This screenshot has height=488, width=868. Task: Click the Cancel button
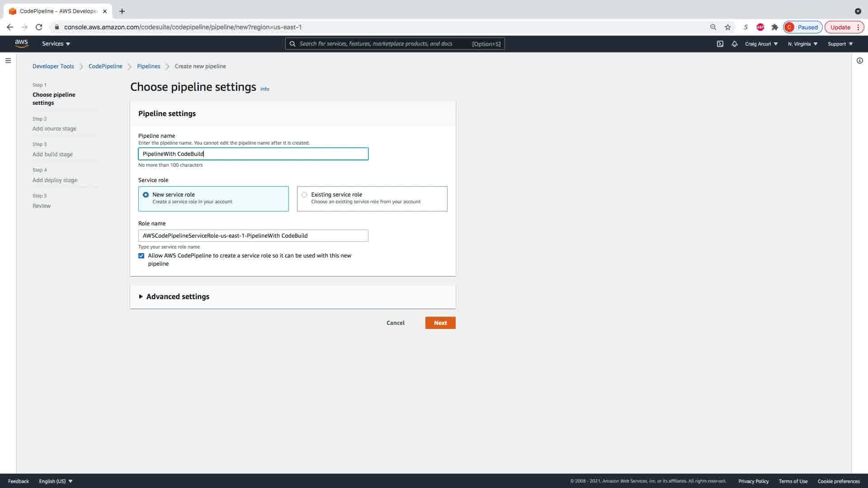[396, 323]
